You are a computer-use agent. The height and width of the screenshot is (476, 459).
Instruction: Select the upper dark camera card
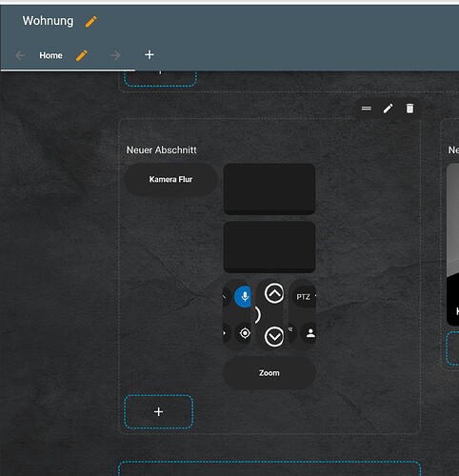pos(269,189)
